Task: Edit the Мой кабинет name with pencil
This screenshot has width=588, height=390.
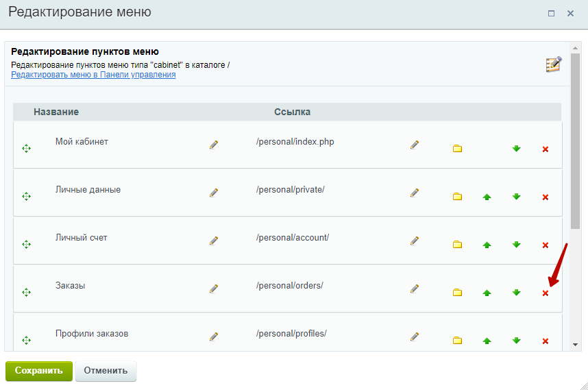Action: [214, 145]
